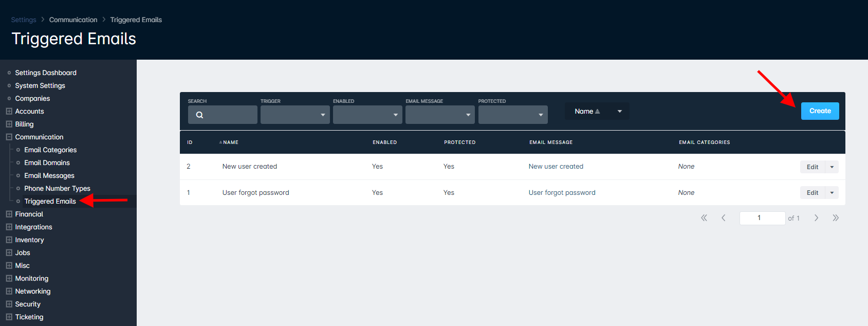This screenshot has height=326, width=868.
Task: Open Email Categories in sidebar
Action: 50,150
